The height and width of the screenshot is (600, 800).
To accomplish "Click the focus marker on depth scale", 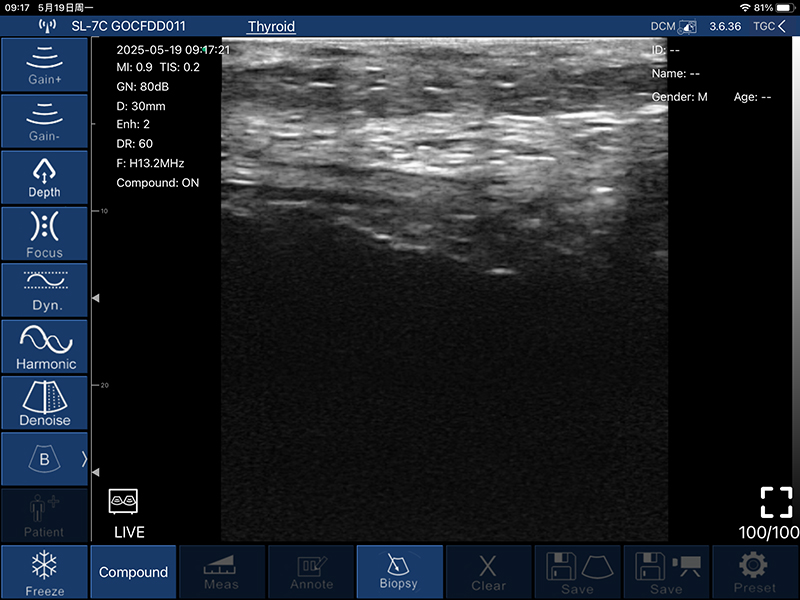I will (96, 298).
